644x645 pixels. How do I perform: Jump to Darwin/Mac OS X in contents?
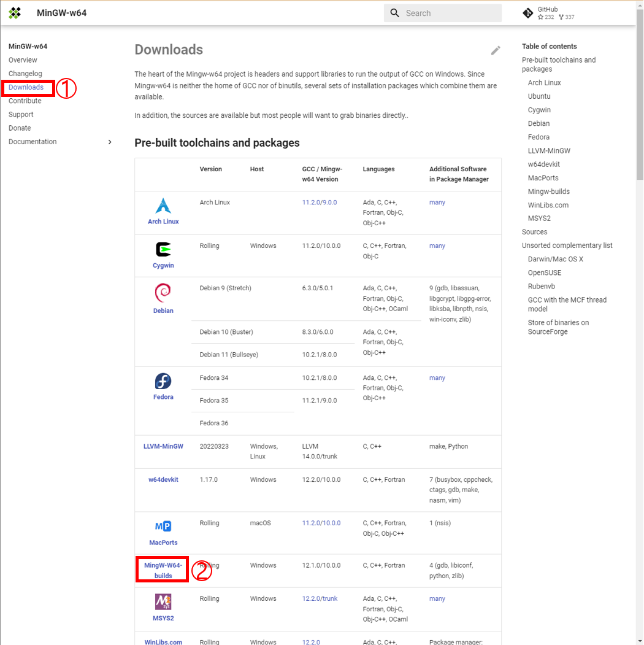[555, 259]
